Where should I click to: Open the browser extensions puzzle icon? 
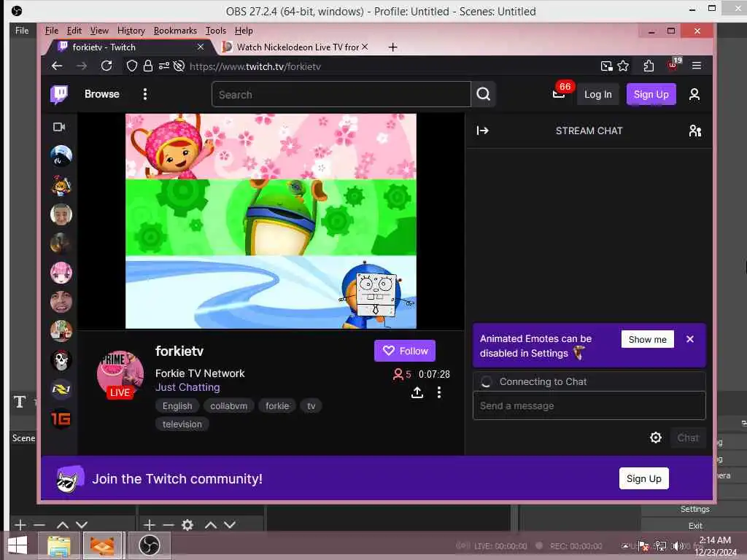[649, 66]
